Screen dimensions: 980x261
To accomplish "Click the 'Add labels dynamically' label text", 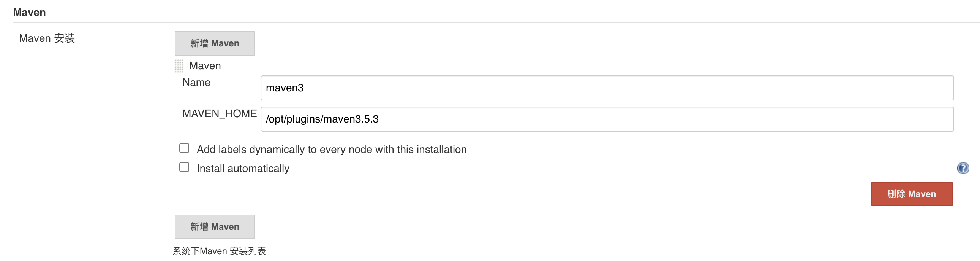I will [x=331, y=150].
